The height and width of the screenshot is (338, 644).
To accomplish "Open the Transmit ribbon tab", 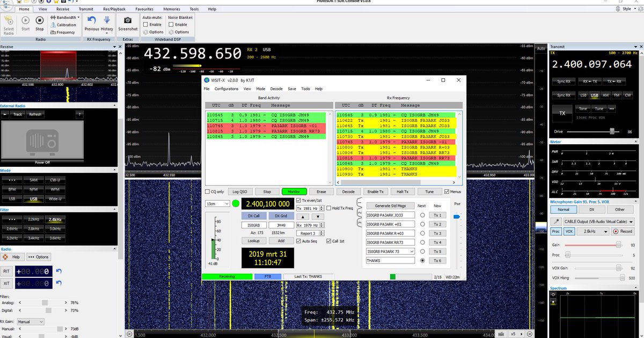I will point(85,9).
